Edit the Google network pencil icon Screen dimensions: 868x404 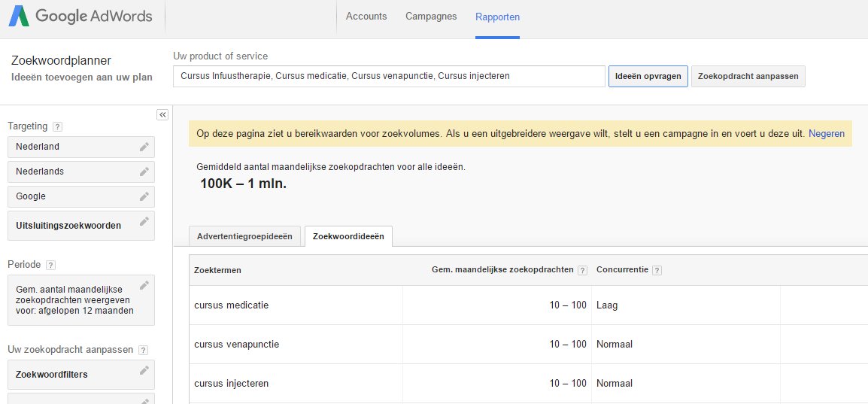(x=144, y=196)
